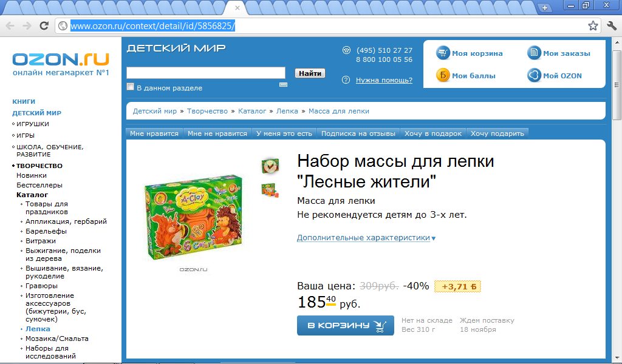
Task: Click the browser back arrow
Action: pyautogui.click(x=10, y=26)
